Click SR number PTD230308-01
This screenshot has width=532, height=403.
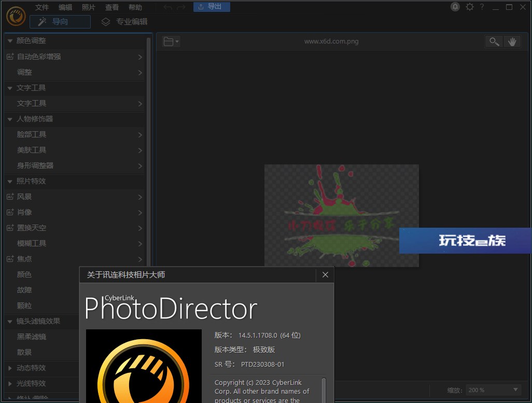coord(262,364)
